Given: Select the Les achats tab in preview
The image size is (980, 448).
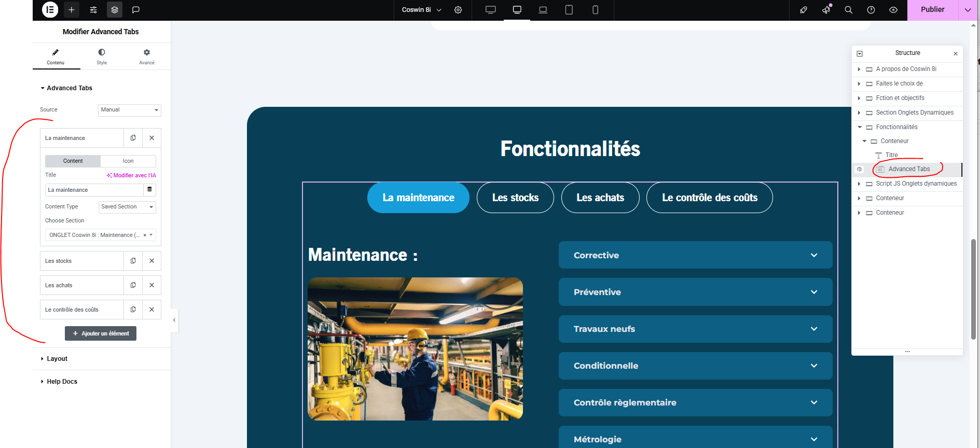Looking at the screenshot, I should point(600,198).
